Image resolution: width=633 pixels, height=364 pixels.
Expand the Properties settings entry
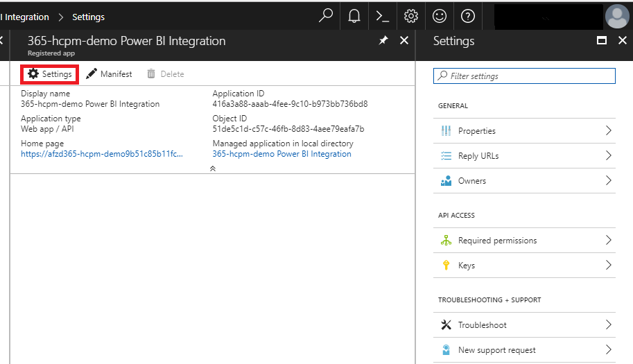525,131
